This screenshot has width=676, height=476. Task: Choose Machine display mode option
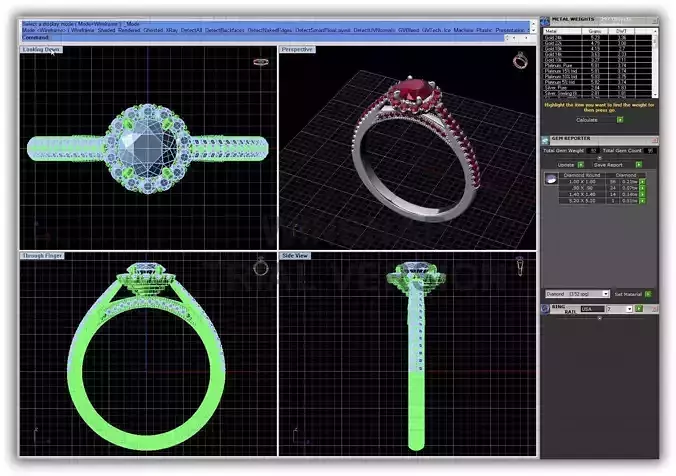tap(463, 30)
